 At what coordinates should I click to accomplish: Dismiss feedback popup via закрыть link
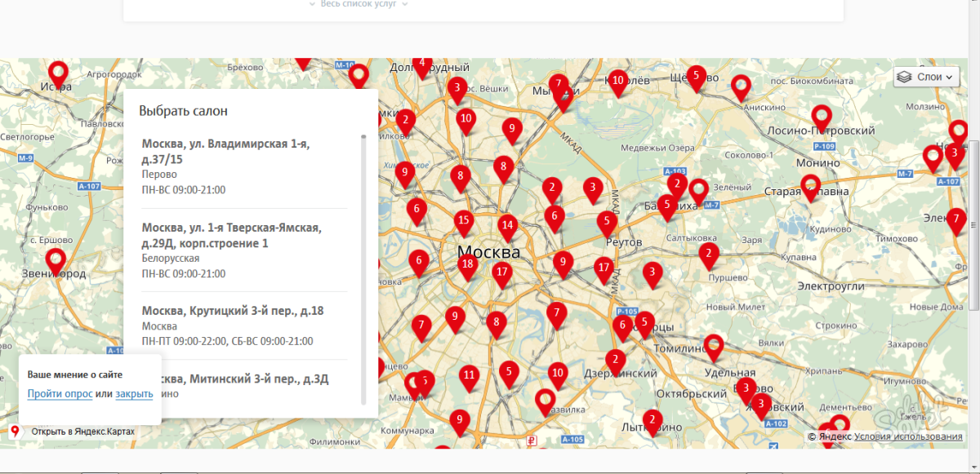tap(134, 394)
